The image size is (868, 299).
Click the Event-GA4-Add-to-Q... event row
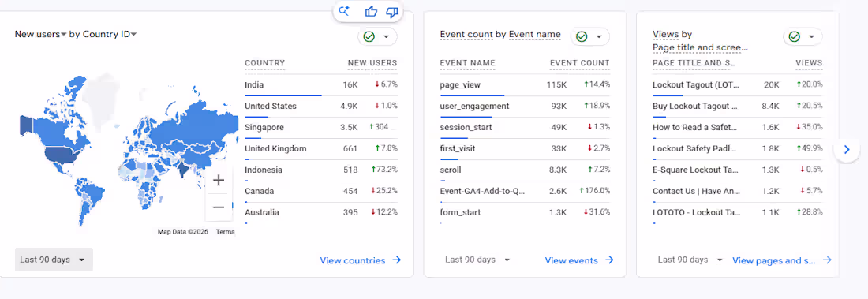(x=525, y=192)
